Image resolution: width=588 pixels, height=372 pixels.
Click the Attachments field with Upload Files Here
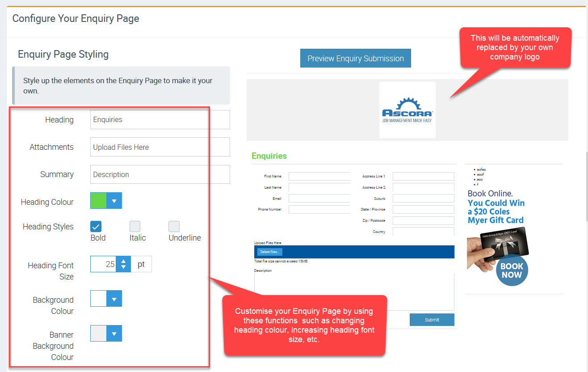[x=160, y=147]
